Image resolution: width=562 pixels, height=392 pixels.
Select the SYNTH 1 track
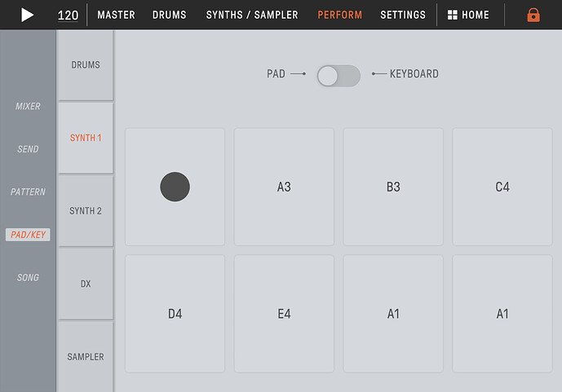click(x=86, y=138)
